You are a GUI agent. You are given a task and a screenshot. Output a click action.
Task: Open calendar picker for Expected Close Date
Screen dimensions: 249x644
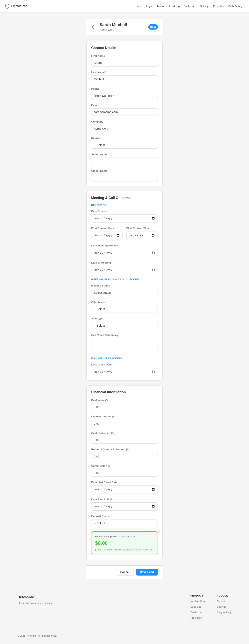pyautogui.click(x=153, y=490)
